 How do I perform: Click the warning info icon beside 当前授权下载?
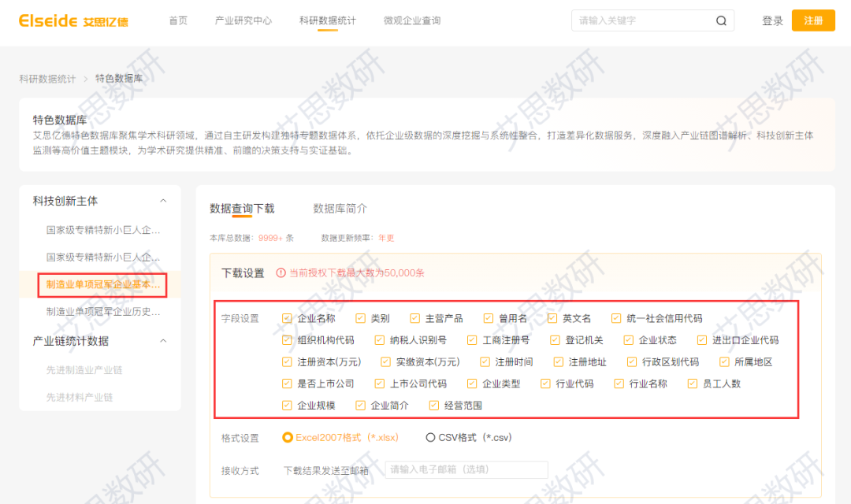[x=281, y=273]
